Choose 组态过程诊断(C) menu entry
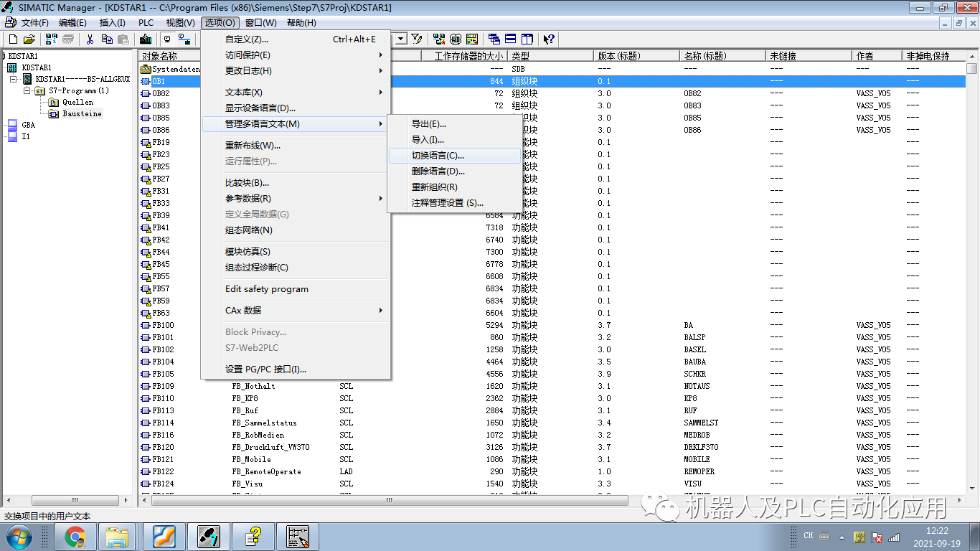Screen dimensions: 980x551 click(296, 268)
